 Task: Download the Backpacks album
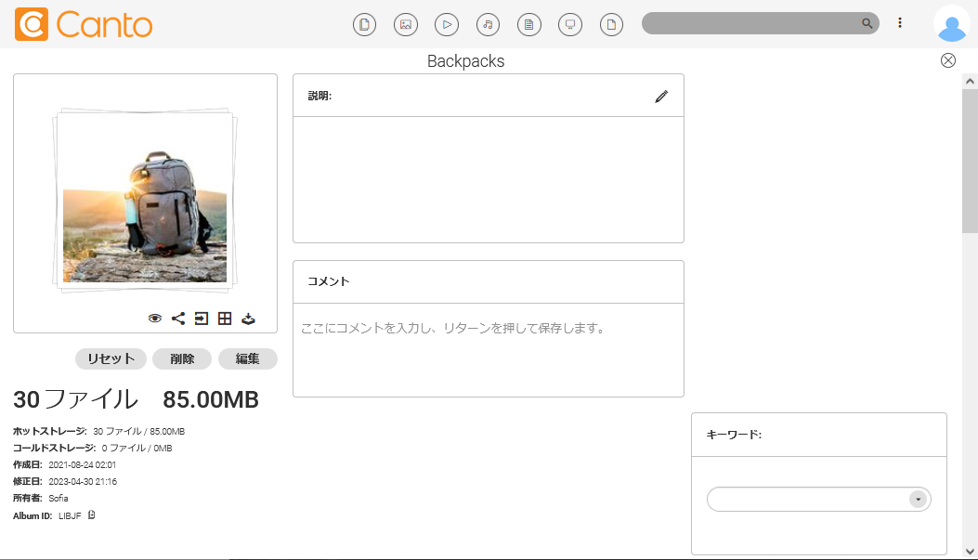coord(248,319)
